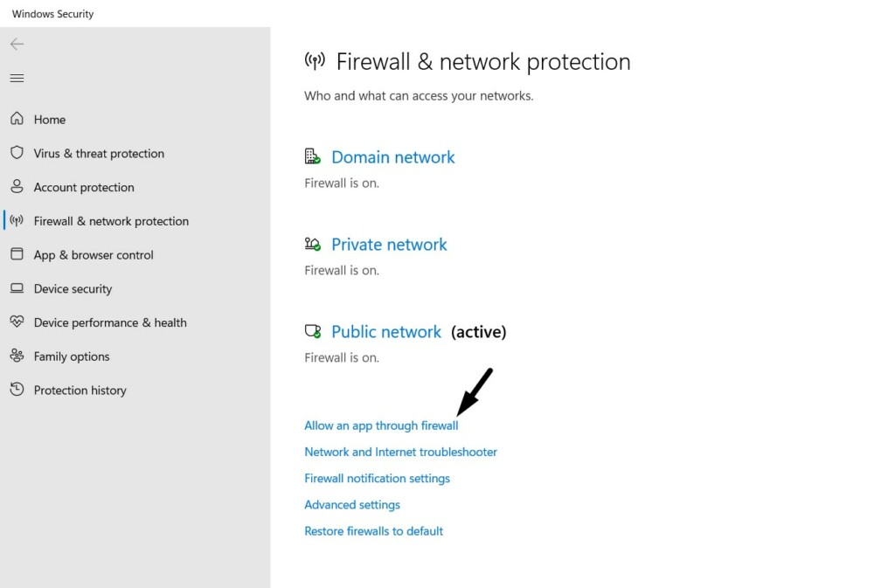Launch Network and Internet troubleshooter
Screen dimensions: 895x588
[400, 452]
